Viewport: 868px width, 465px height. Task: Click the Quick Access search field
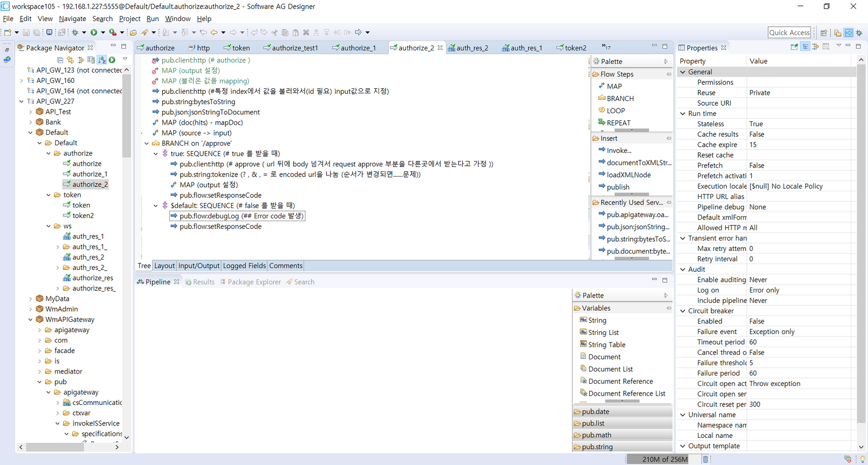point(789,33)
